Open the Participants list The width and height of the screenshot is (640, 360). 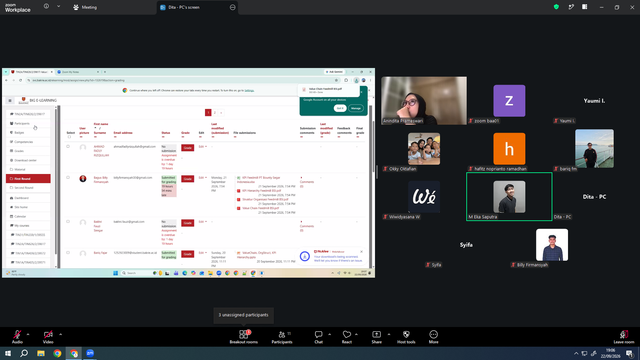tap(282, 337)
